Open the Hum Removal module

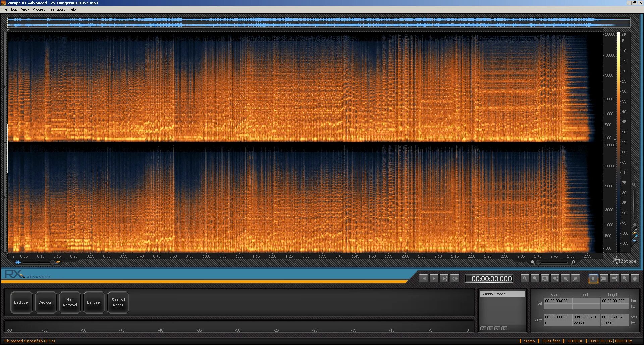coord(70,303)
